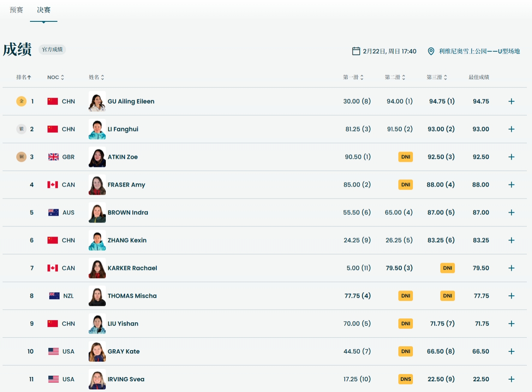Open athlete FRASER Amy's profile link

click(126, 185)
